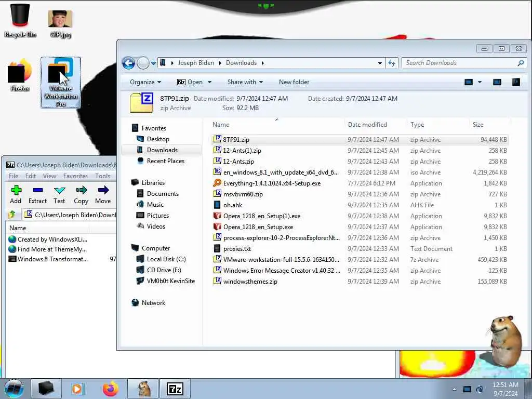Open the Organize dropdown menu
The height and width of the screenshot is (399, 532).
(x=145, y=82)
